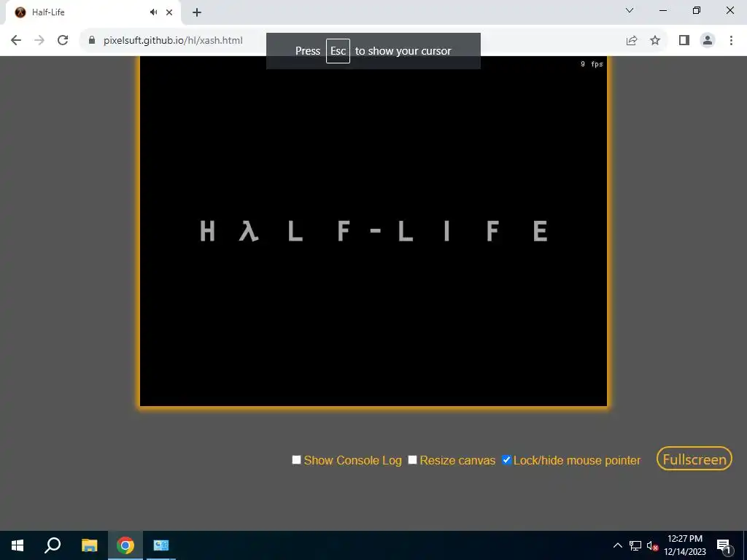Click the Esc key hint in overlay
The width and height of the screenshot is (747, 560).
pos(338,51)
